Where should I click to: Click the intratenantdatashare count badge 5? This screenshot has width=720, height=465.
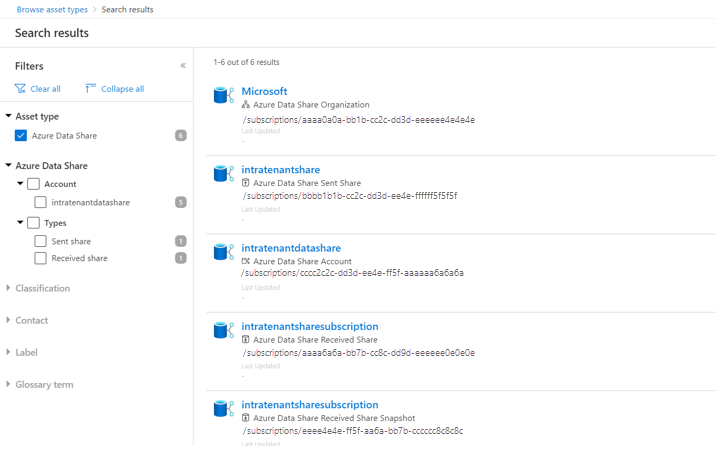pyautogui.click(x=181, y=202)
